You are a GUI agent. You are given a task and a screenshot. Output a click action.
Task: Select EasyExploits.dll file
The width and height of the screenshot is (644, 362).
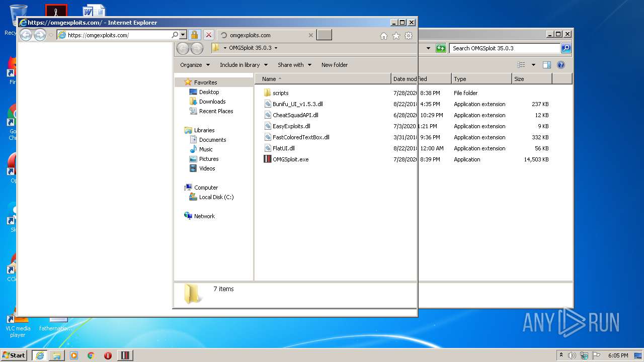[291, 126]
